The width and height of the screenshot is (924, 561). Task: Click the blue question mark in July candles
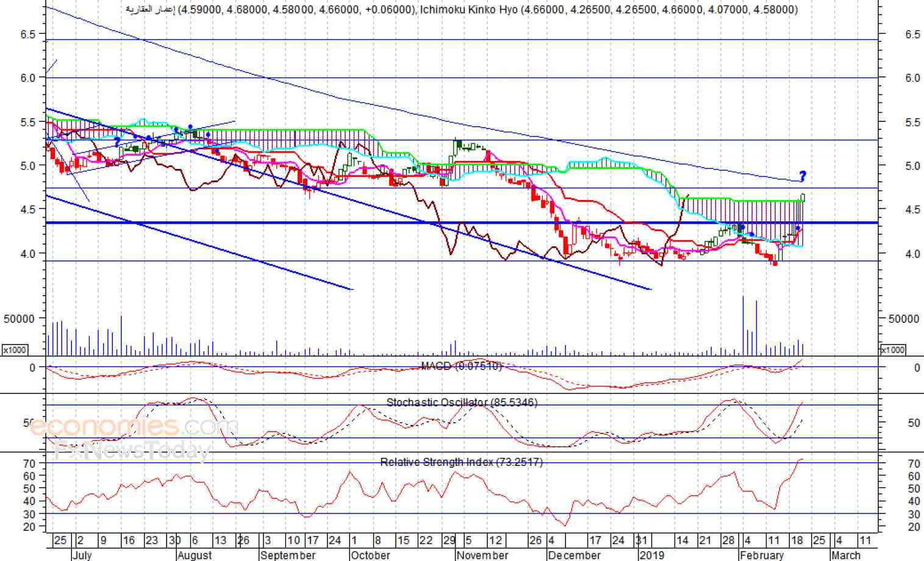tap(117, 142)
